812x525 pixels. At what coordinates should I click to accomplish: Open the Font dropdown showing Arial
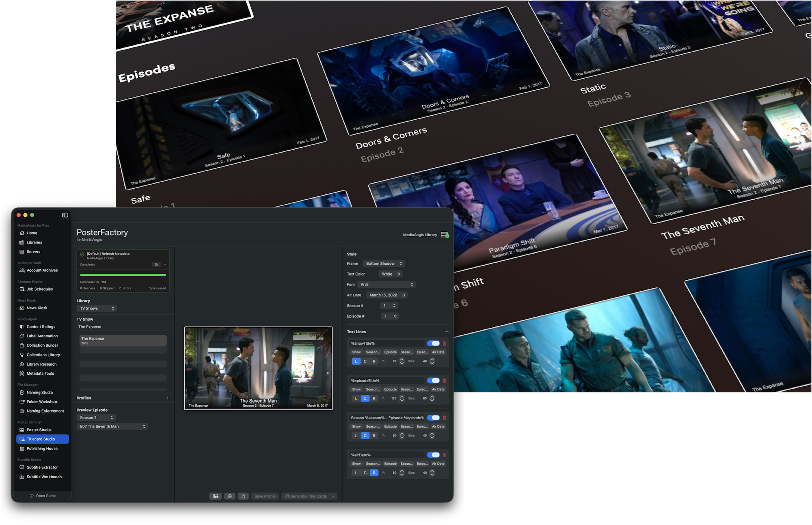click(387, 285)
